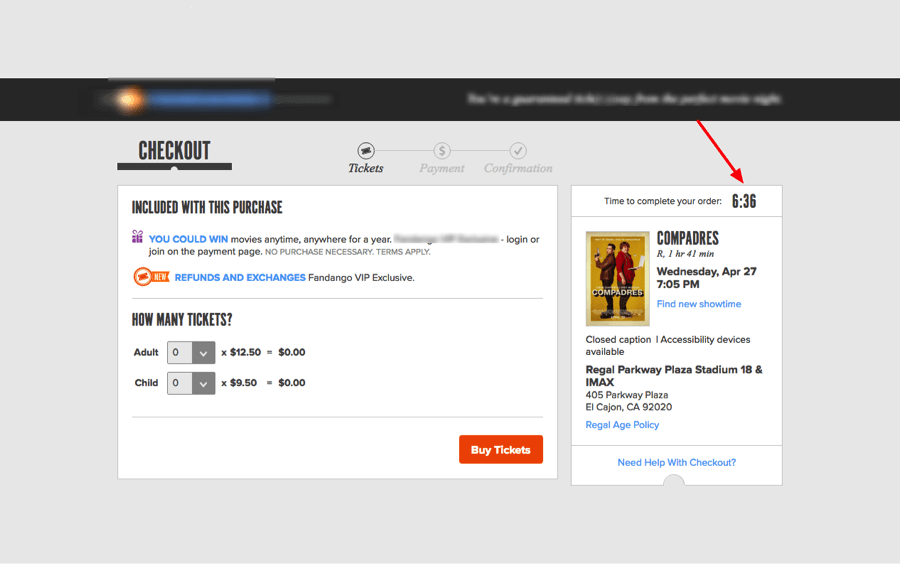Click the Tickets step ticket icon
Image resolution: width=900 pixels, height=564 pixels.
[x=366, y=151]
